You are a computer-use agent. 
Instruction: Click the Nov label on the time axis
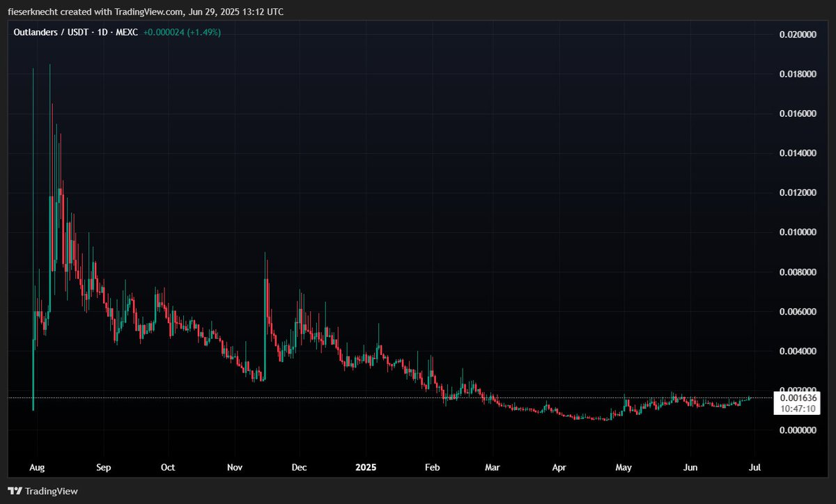235,468
